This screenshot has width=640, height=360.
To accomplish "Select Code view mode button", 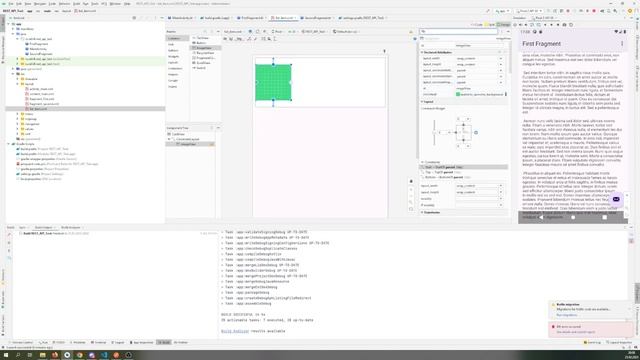I will (x=477, y=25).
